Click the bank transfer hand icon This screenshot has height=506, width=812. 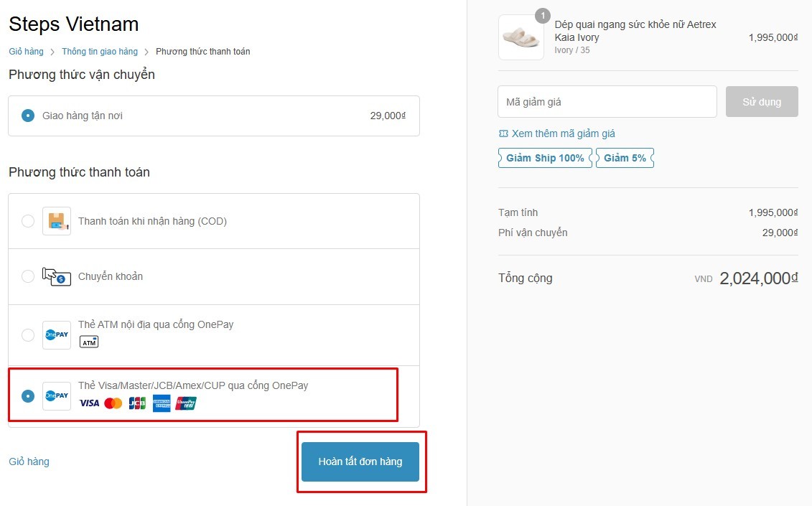(x=56, y=276)
